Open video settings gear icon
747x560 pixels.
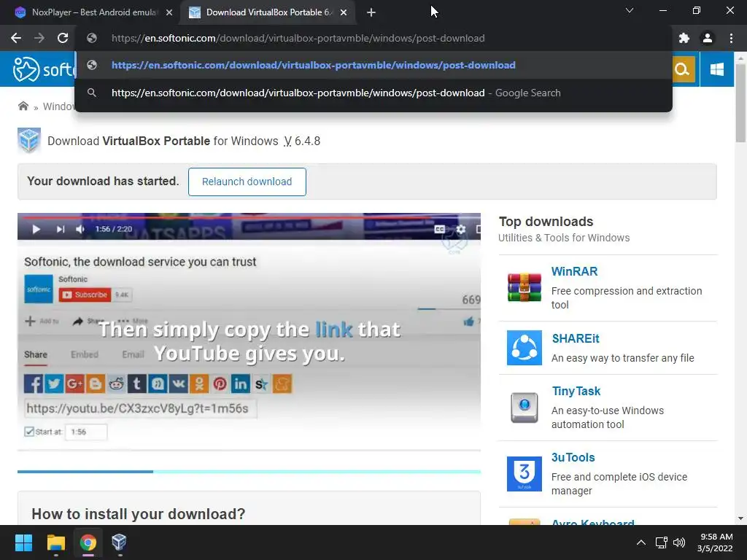(x=461, y=229)
